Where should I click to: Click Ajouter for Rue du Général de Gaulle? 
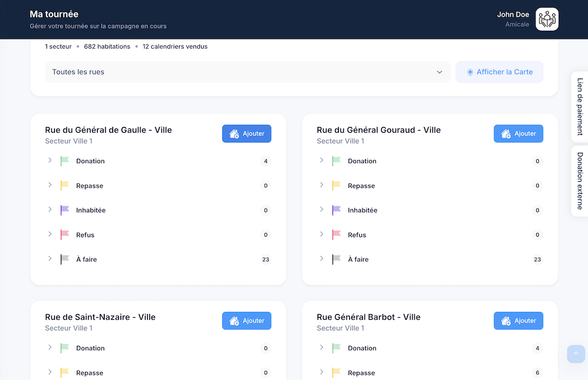(246, 134)
